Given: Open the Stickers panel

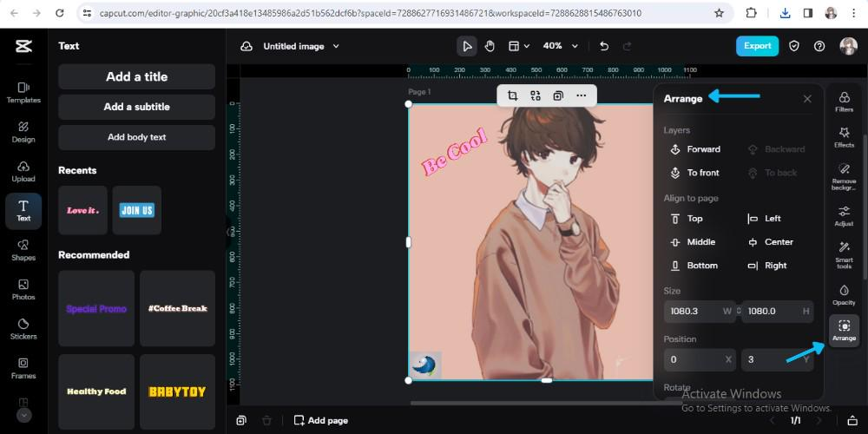Looking at the screenshot, I should [x=23, y=329].
